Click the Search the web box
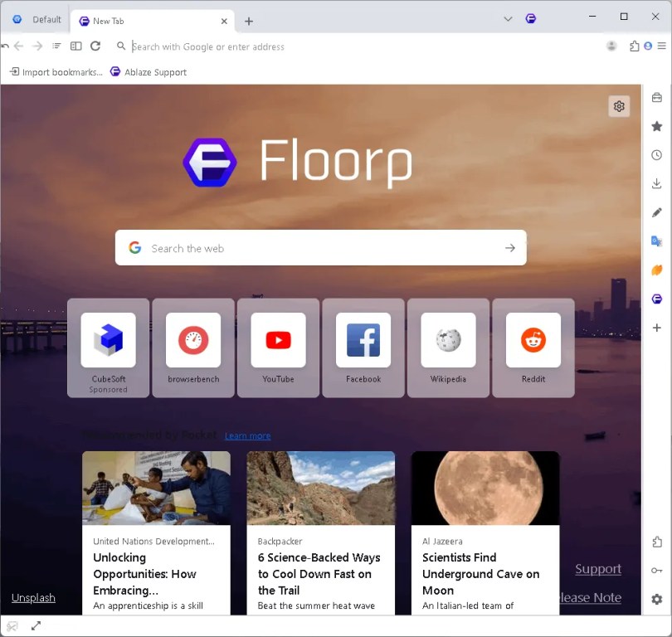672x637 pixels. (320, 248)
